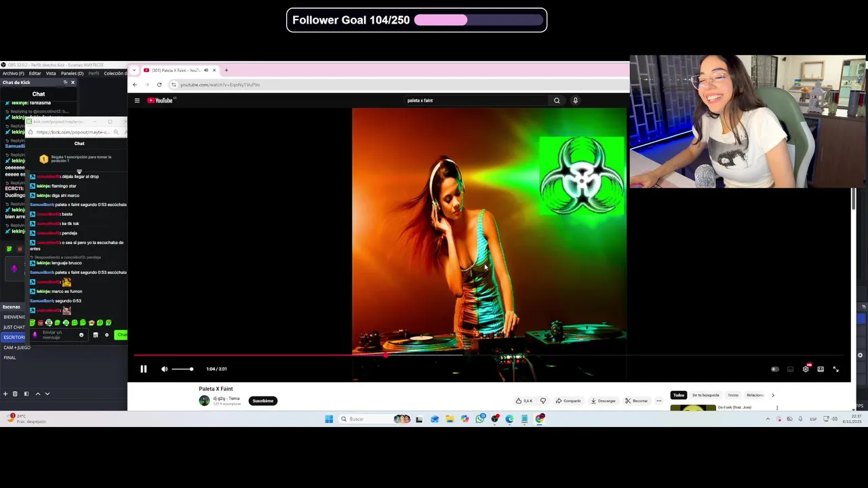This screenshot has width=868, height=488.
Task: Subscribe with Suscribirme button
Action: click(263, 401)
